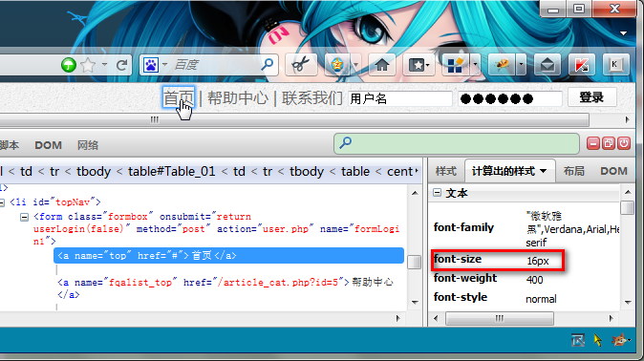
Task: Open the small dropdown arrow under window controls
Action: [x=624, y=32]
